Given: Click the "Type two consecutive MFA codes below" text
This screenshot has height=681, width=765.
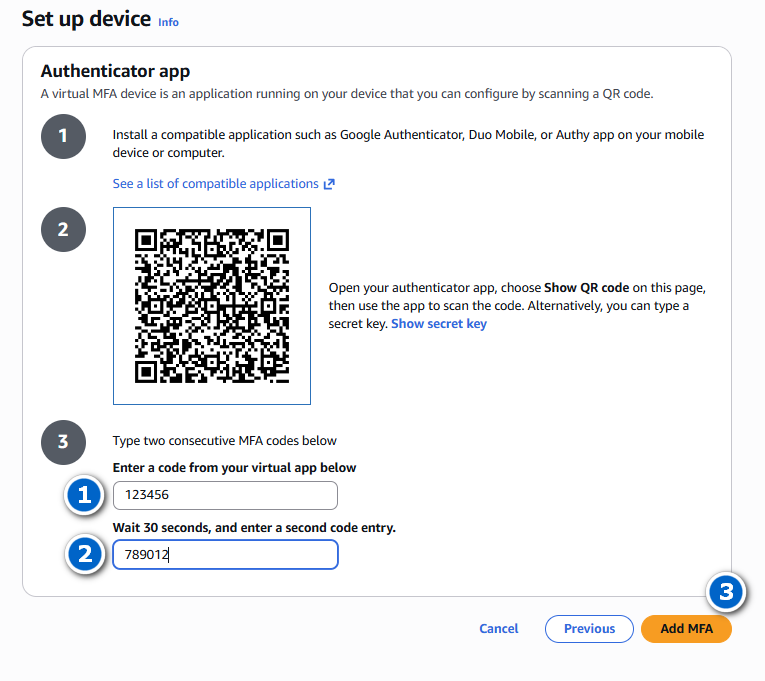Looking at the screenshot, I should (224, 441).
